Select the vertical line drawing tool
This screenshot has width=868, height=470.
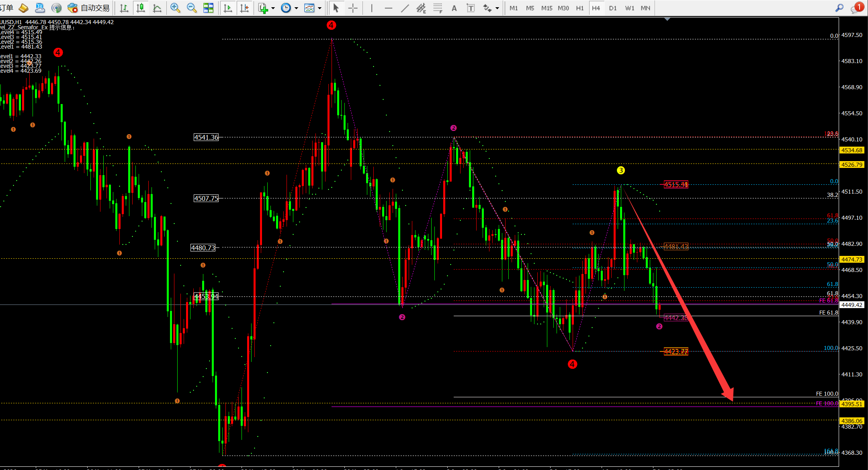pyautogui.click(x=372, y=8)
